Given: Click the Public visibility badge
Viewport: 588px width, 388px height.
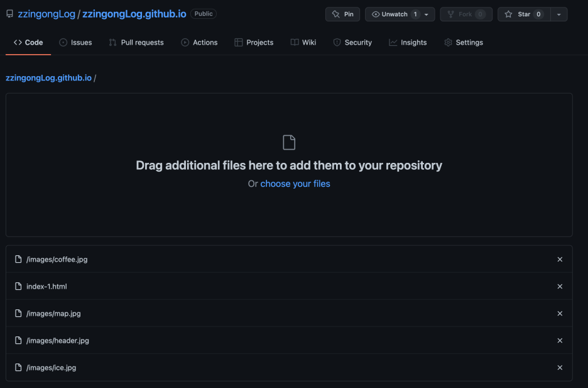Looking at the screenshot, I should tap(204, 14).
